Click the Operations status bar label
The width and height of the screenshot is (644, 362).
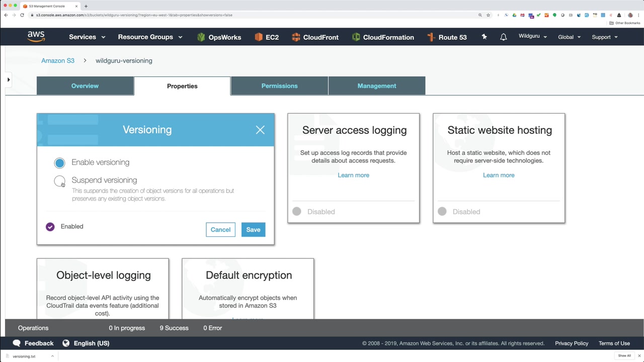pyautogui.click(x=33, y=328)
